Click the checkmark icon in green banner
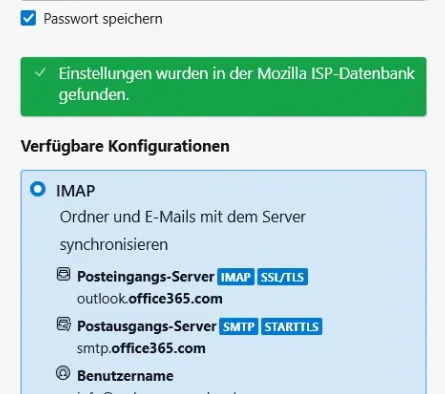 [40, 72]
